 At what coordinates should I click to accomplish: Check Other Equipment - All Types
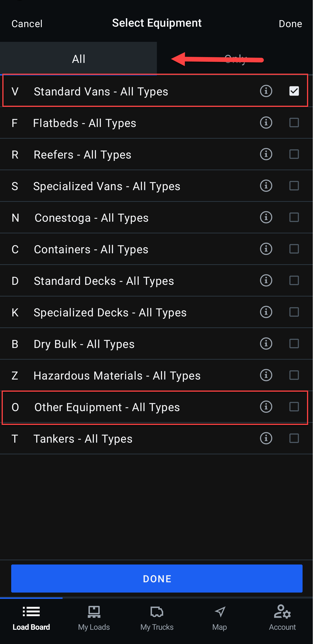[x=294, y=407]
